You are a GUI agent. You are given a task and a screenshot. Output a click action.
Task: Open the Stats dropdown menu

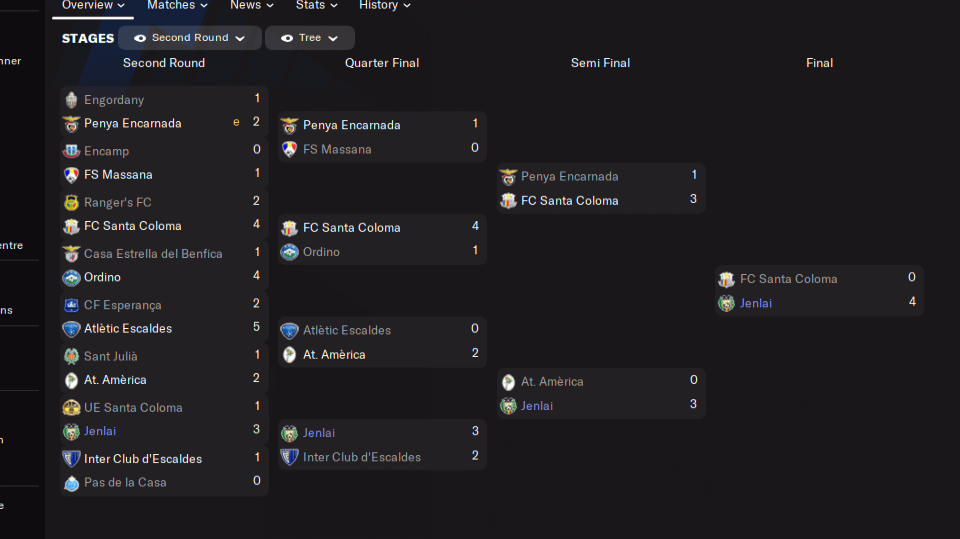[316, 6]
